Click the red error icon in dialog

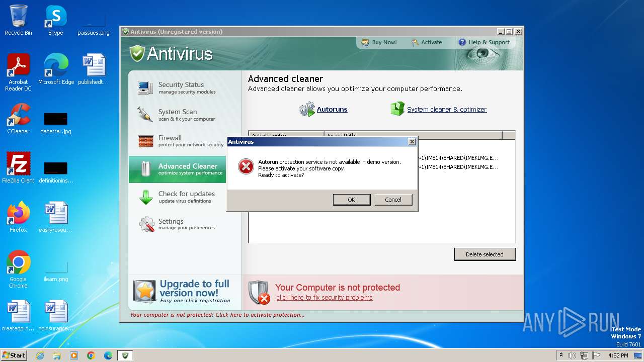coord(246,166)
